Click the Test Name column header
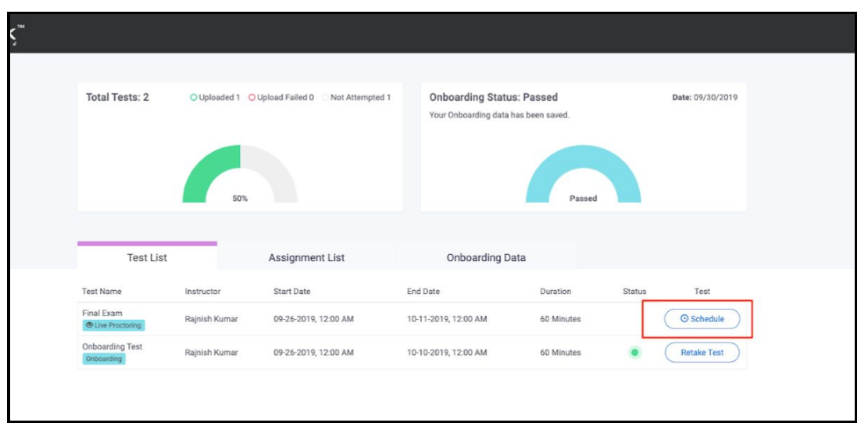Image resolution: width=868 pixels, height=430 pixels. pos(102,292)
